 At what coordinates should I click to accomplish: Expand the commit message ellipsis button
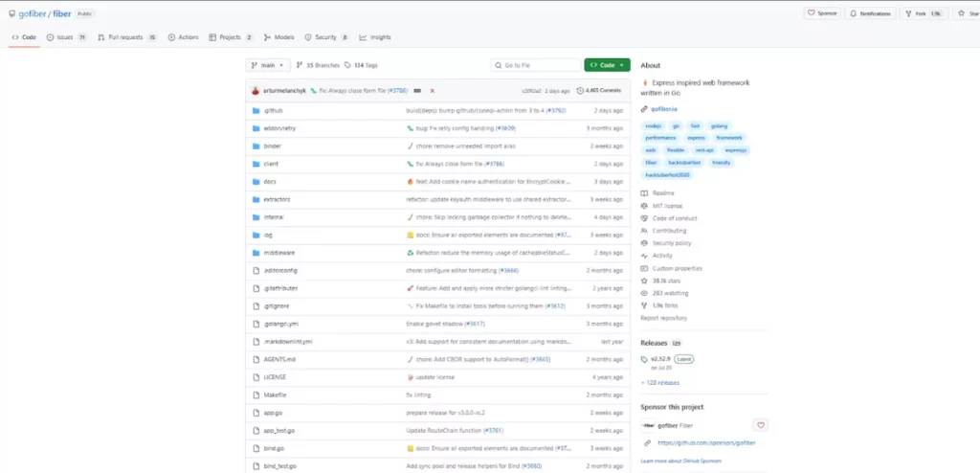click(x=417, y=90)
